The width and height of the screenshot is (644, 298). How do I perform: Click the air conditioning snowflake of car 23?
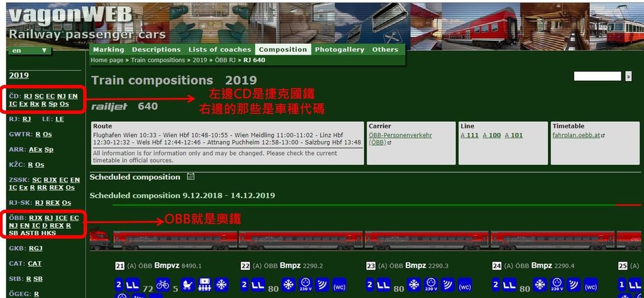tap(414, 284)
